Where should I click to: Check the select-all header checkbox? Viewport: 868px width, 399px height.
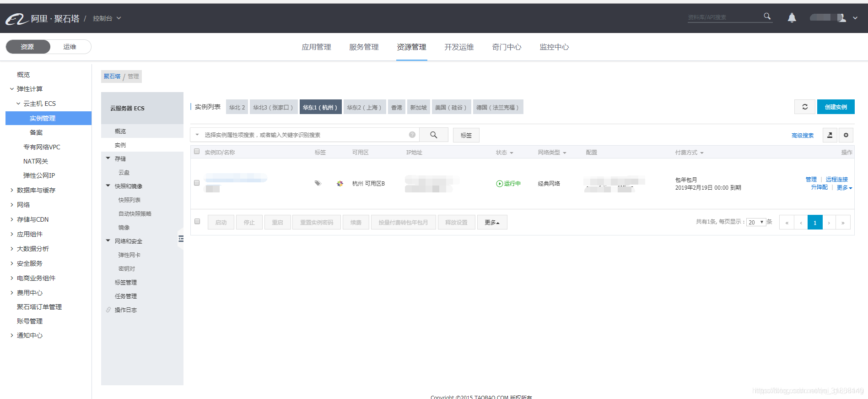(x=197, y=151)
